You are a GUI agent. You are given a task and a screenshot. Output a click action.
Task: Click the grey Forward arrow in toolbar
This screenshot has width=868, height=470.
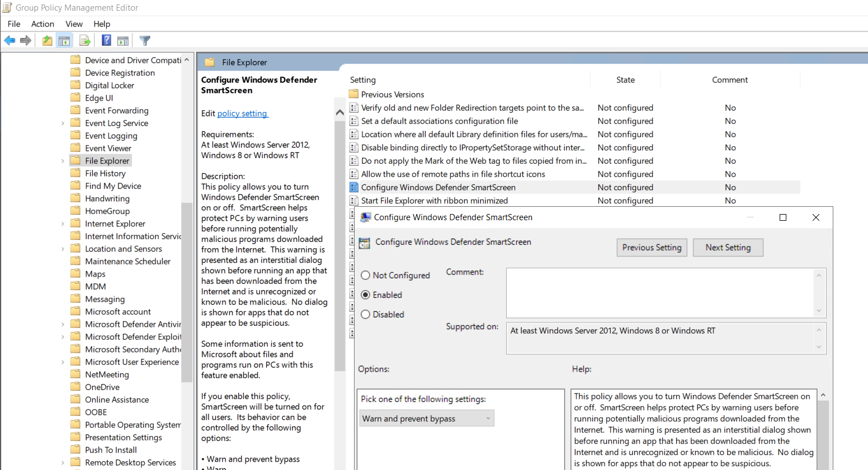26,40
